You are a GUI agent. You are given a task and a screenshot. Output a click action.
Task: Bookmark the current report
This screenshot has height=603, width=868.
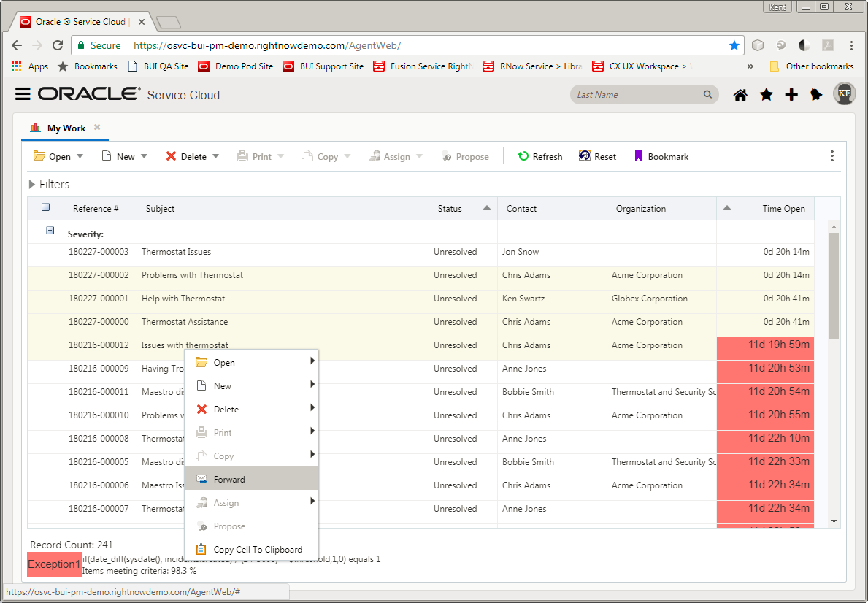coord(661,155)
